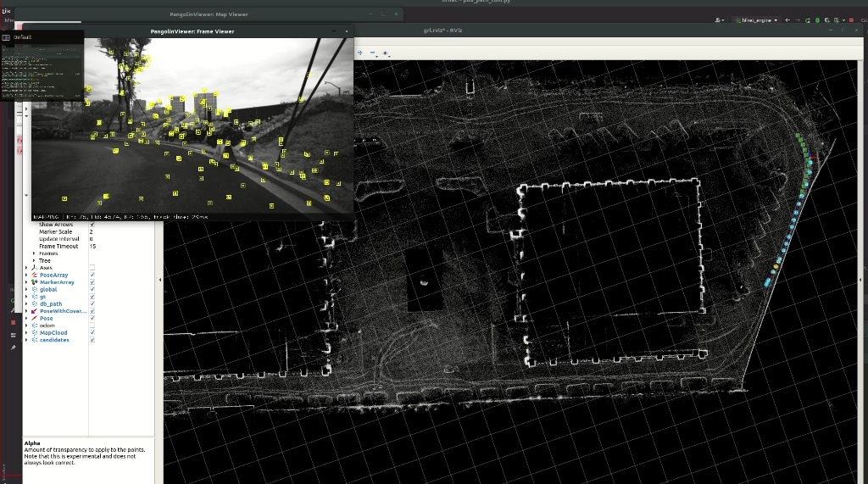868x484 pixels.
Task: Enable the odom display checkbox
Action: [x=92, y=325]
